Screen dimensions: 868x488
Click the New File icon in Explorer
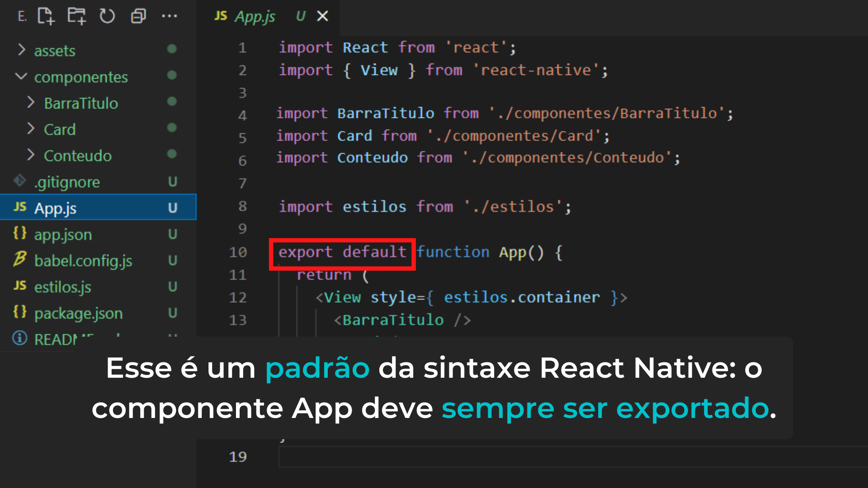46,16
